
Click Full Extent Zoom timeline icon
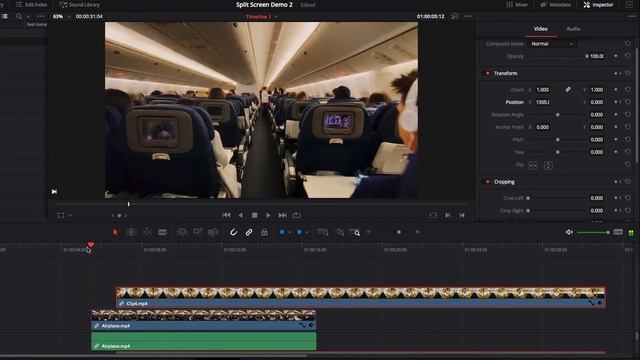(323, 232)
